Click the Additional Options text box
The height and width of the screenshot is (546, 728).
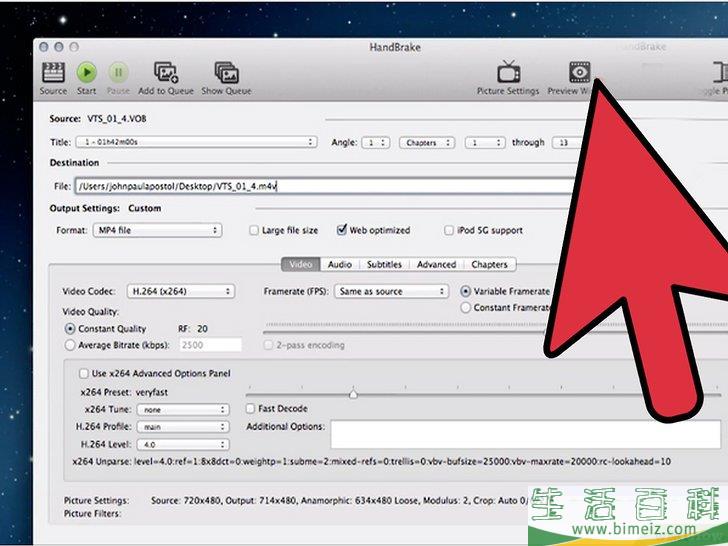526,435
